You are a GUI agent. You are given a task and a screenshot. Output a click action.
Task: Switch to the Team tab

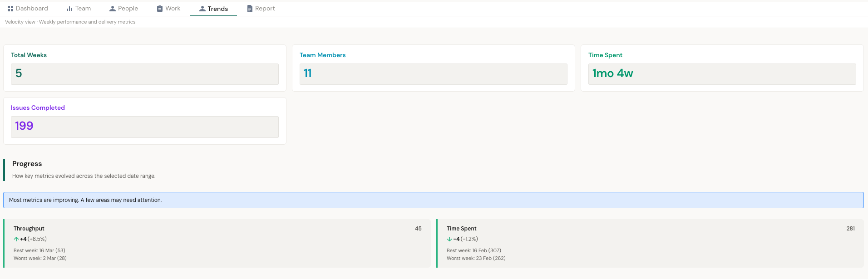pyautogui.click(x=79, y=9)
